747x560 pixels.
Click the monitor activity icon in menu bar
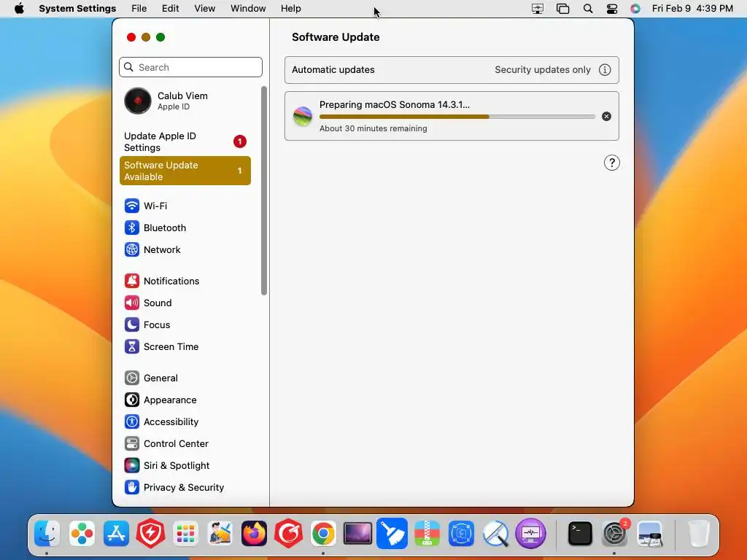pos(538,9)
